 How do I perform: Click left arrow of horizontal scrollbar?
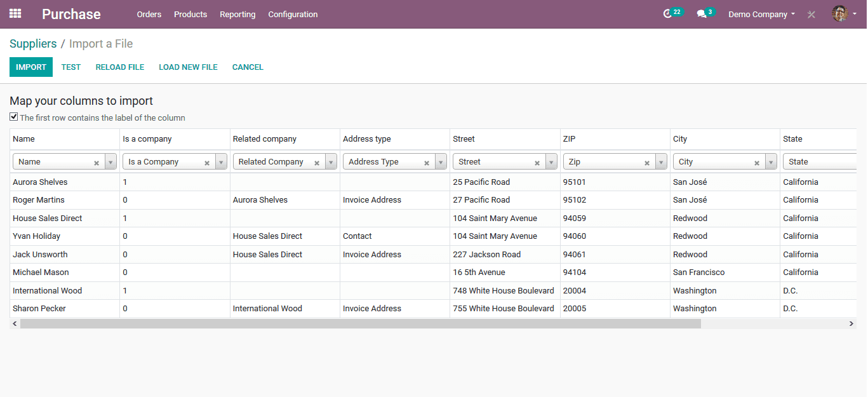[x=15, y=323]
